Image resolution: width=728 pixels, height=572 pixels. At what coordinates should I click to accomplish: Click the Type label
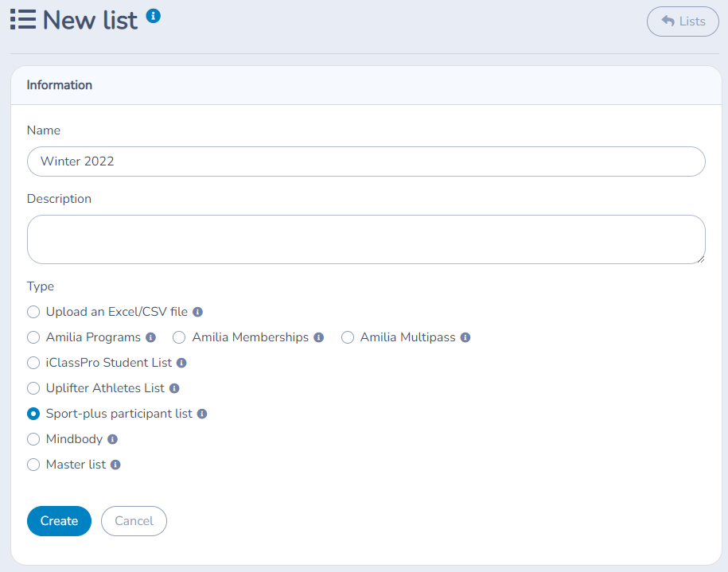(x=41, y=286)
